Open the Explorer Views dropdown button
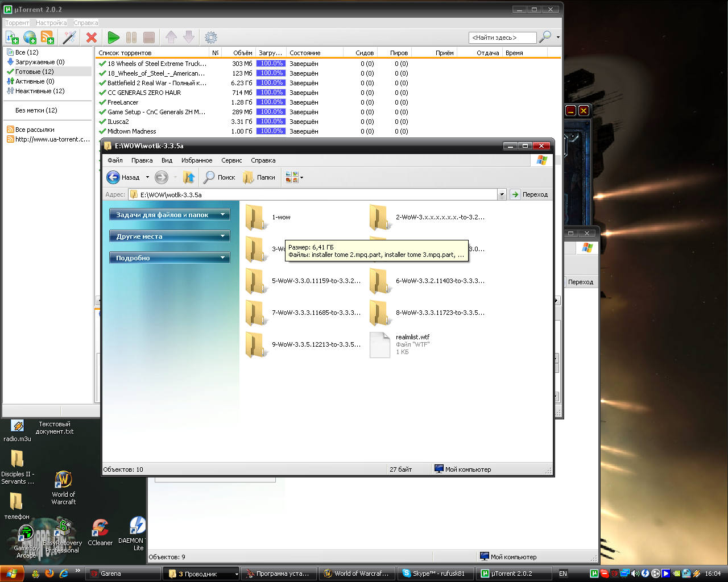Screen dimensions: 728x582 [294, 177]
